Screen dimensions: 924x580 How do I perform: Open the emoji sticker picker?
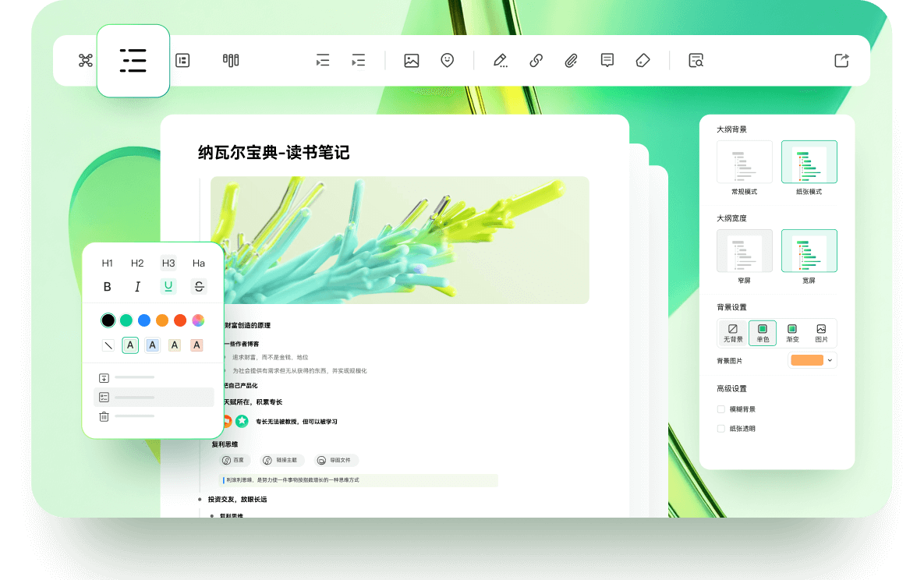448,60
